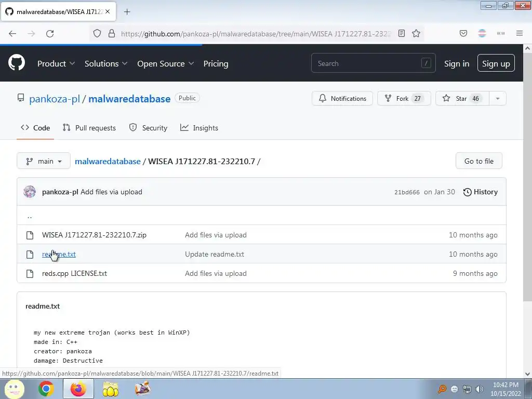Click the file icon beside the zip file
Image resolution: width=532 pixels, height=399 pixels.
[x=30, y=235]
